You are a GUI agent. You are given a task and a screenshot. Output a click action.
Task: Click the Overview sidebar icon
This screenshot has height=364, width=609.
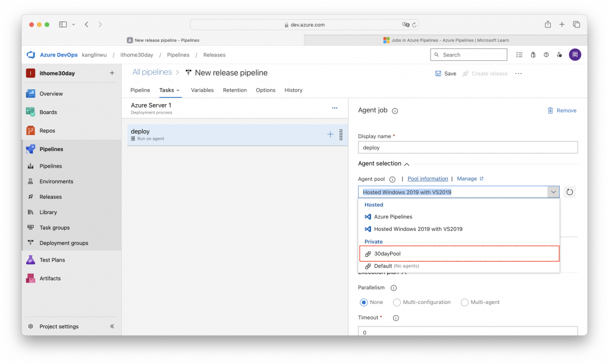coord(31,93)
